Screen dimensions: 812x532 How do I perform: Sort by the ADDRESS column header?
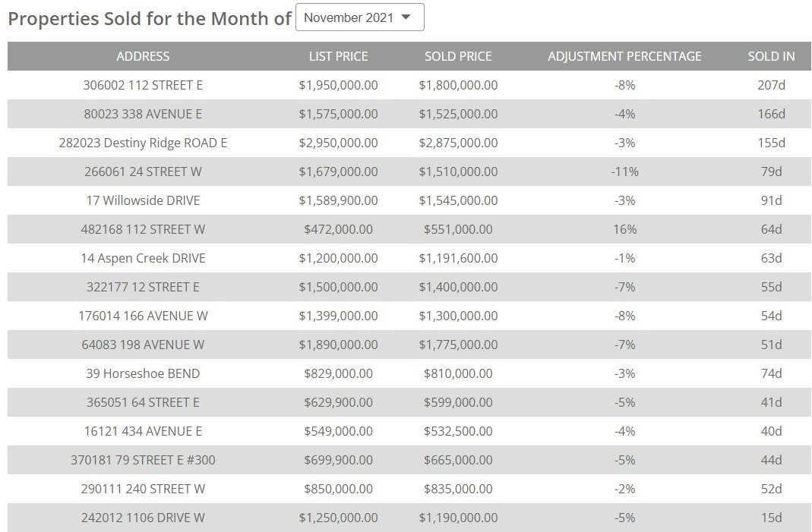click(143, 56)
